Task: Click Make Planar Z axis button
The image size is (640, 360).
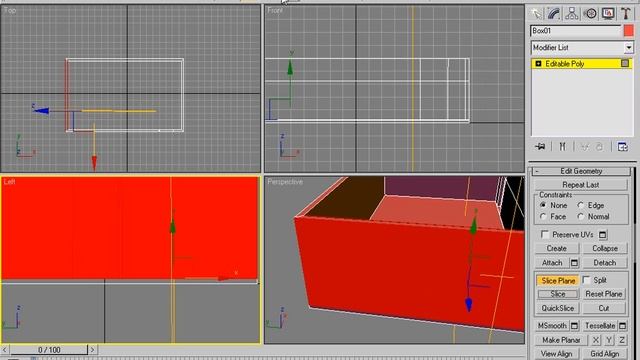Action: pos(622,340)
